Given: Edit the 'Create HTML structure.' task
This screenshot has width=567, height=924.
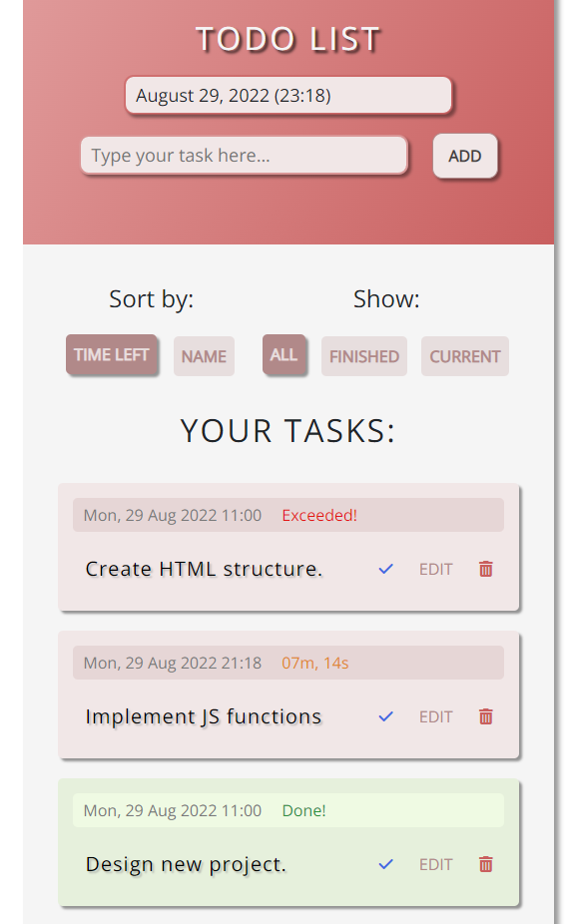Looking at the screenshot, I should tap(435, 569).
